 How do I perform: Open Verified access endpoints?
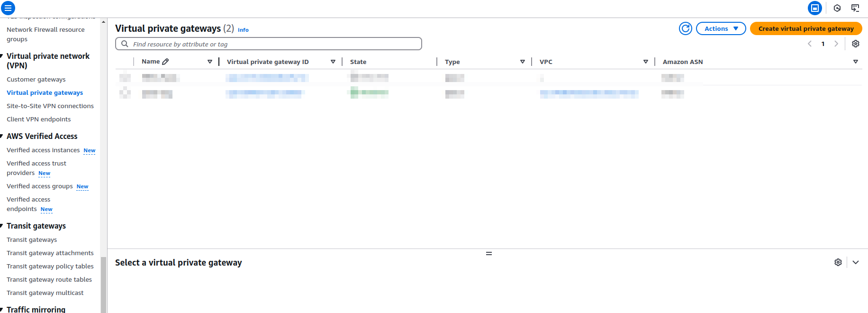pos(28,204)
